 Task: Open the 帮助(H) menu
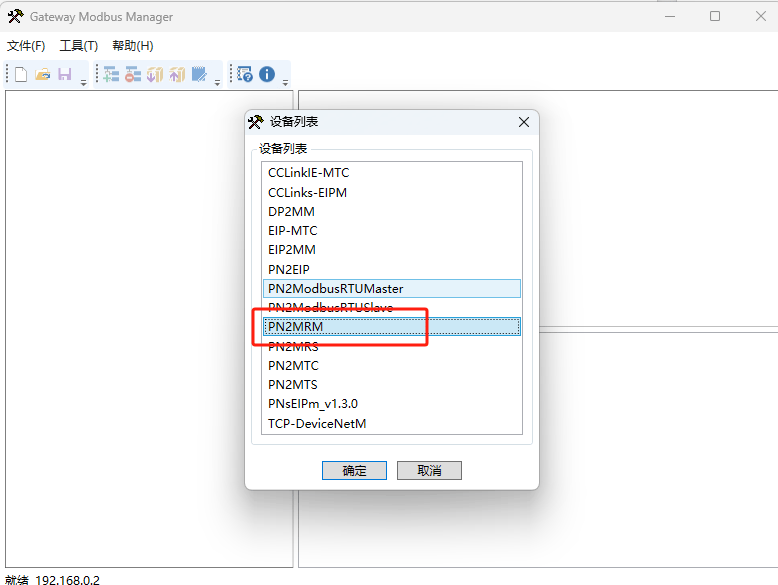coord(132,46)
